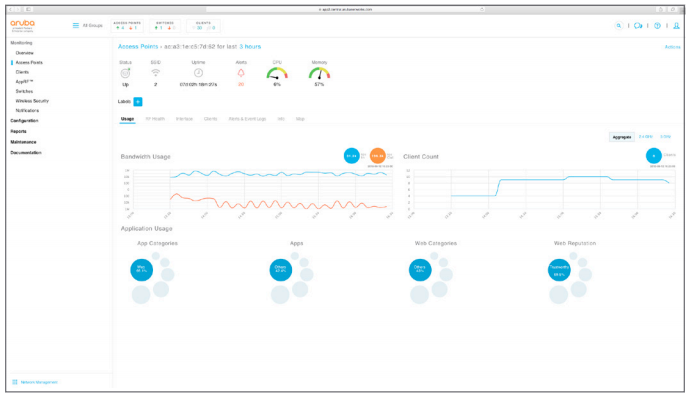The height and width of the screenshot is (396, 689).
Task: Select the 5 GHz band filter
Action: [x=665, y=137]
